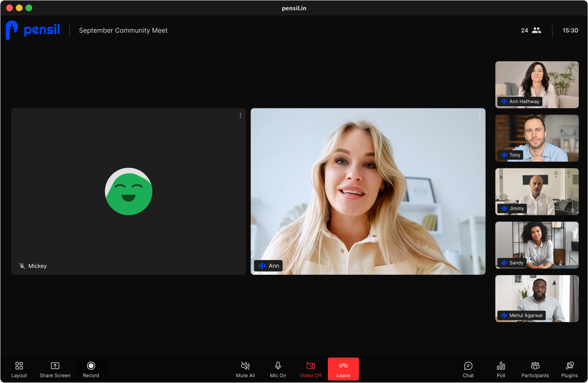Click the September Community Meet title

(x=123, y=30)
